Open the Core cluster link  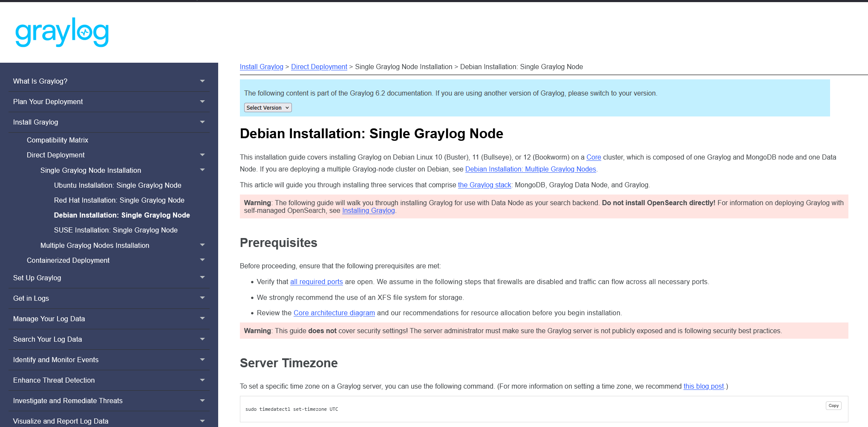pos(594,157)
